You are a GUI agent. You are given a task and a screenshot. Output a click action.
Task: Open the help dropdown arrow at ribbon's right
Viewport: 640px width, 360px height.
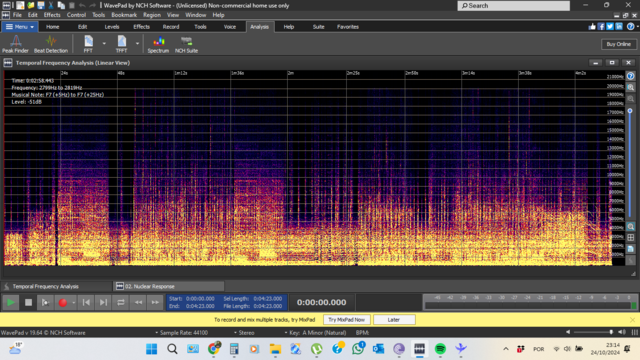click(637, 27)
